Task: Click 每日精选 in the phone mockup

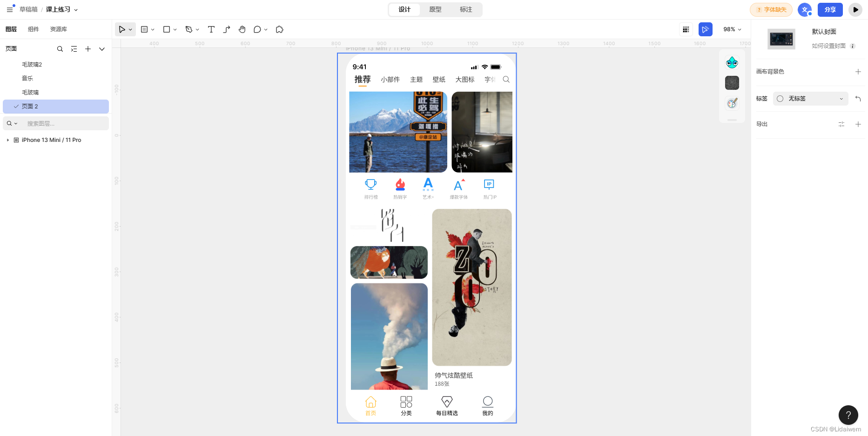Action: (447, 405)
